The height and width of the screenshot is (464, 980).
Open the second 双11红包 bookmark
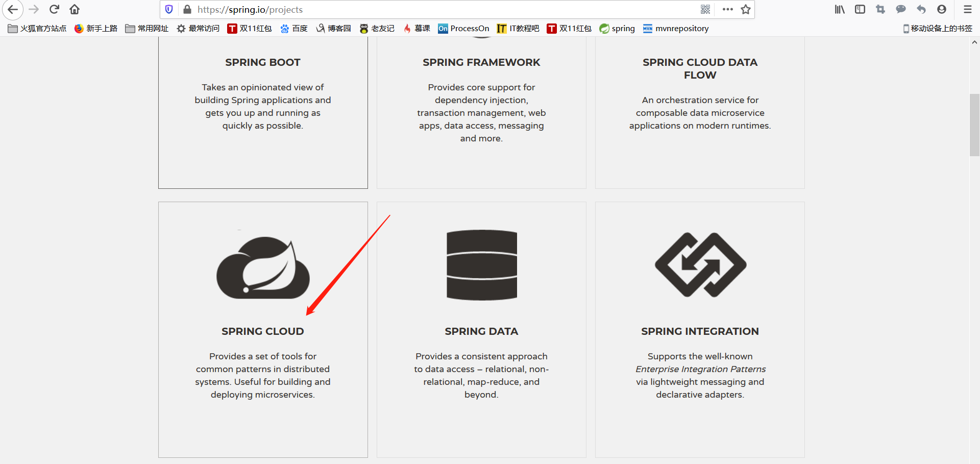pos(569,29)
